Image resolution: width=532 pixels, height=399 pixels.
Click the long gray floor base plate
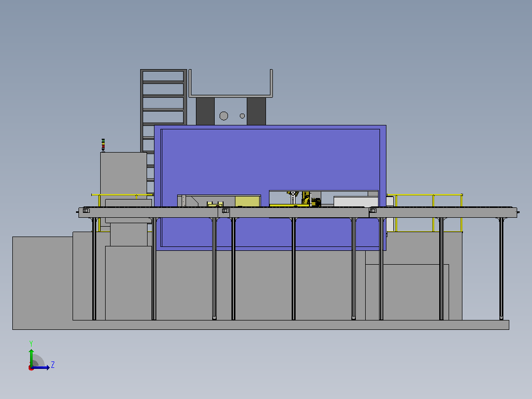coord(261,324)
